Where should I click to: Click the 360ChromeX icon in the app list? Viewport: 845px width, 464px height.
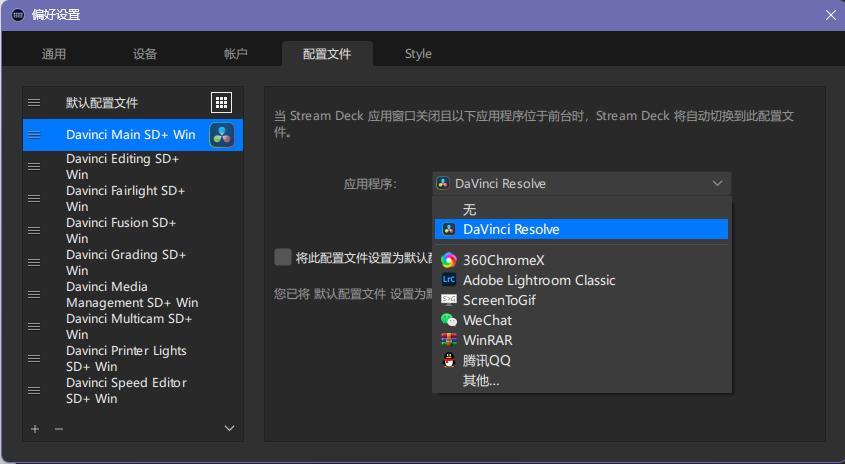coord(449,260)
